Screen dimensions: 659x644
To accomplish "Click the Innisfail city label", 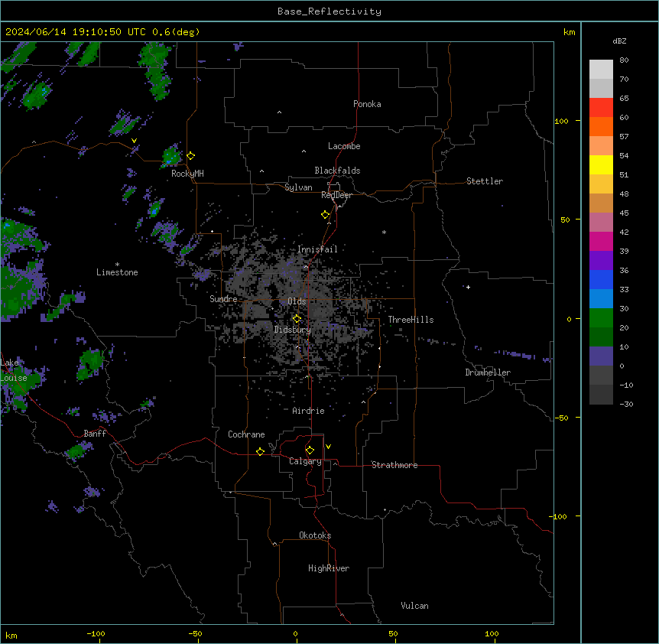I will (x=317, y=249).
